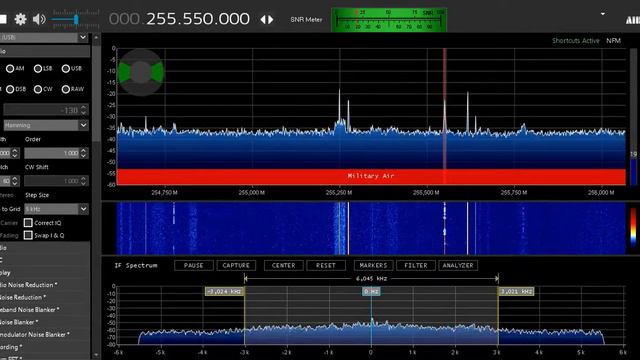
Task: Click the left tuning arrow beside frequency
Action: tap(263, 19)
